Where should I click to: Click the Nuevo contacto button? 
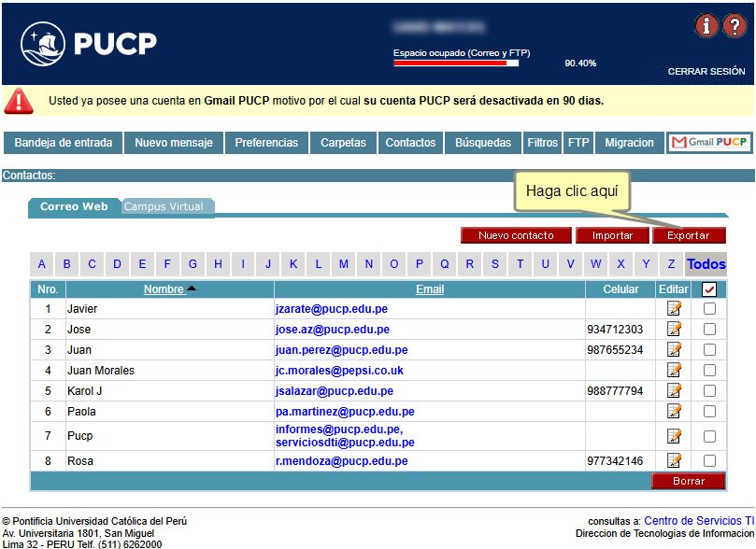(x=516, y=236)
